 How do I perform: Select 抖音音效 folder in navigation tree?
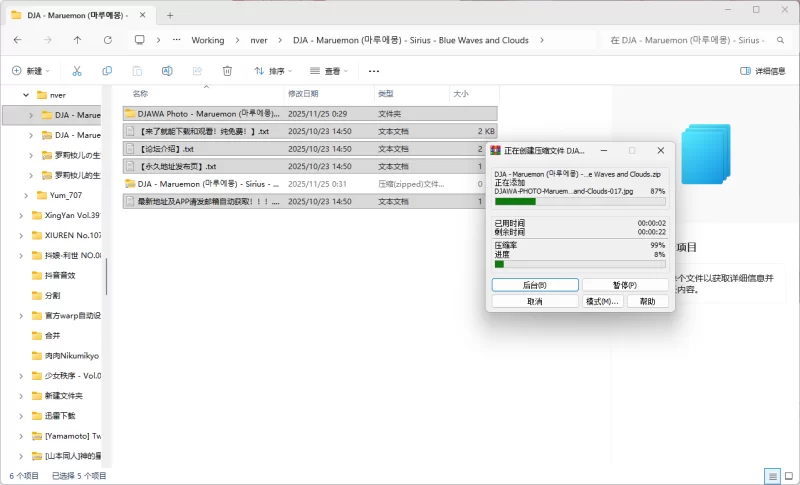60,275
